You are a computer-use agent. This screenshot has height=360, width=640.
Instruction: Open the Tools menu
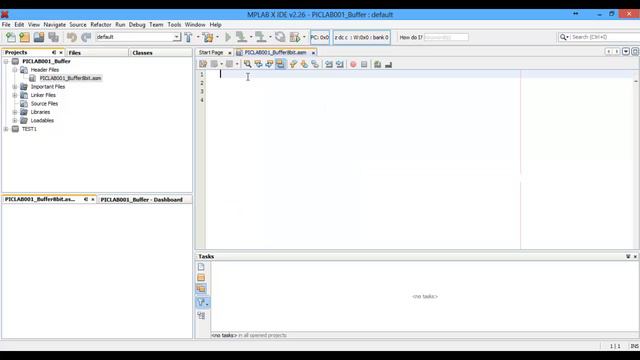tap(174, 24)
